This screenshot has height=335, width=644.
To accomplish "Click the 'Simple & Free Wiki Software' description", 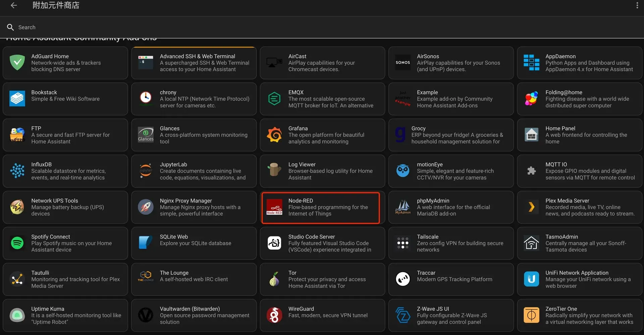I will click(x=65, y=99).
